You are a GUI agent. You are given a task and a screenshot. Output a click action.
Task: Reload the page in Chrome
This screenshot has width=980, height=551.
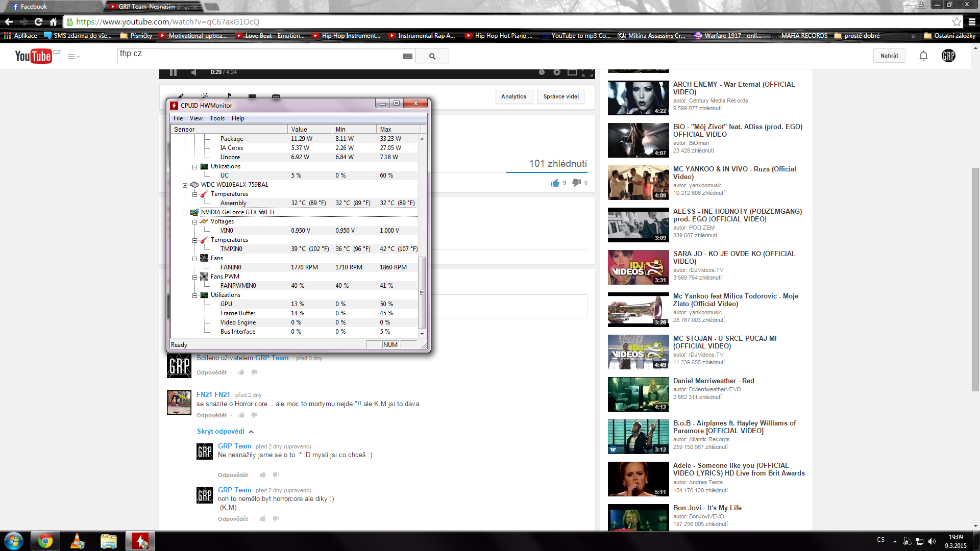[38, 21]
